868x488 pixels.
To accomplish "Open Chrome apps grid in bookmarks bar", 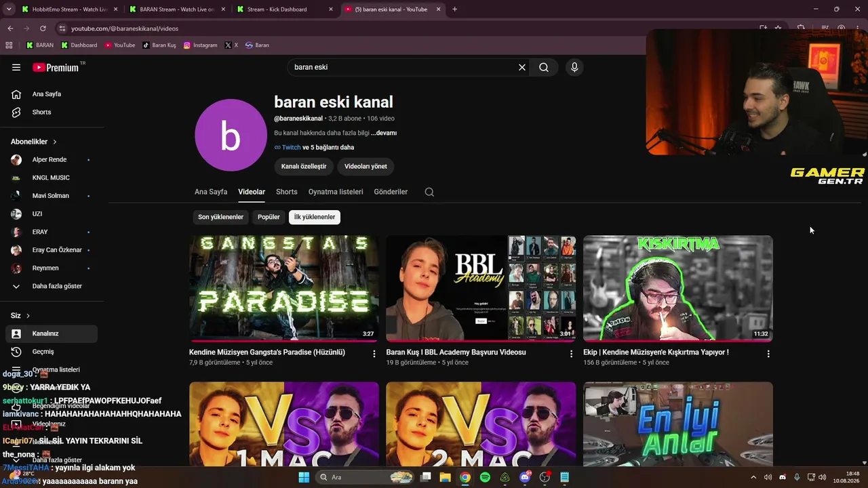I will (9, 45).
